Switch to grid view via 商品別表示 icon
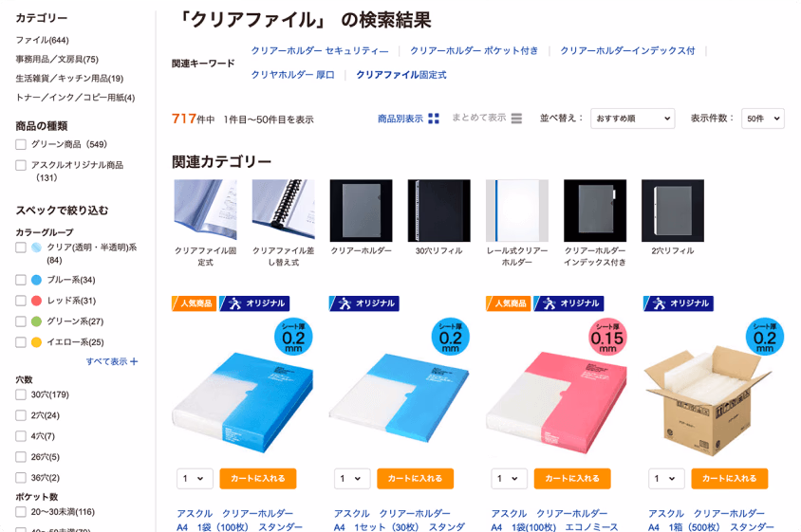Viewport: 801px width, 532px height. (433, 119)
